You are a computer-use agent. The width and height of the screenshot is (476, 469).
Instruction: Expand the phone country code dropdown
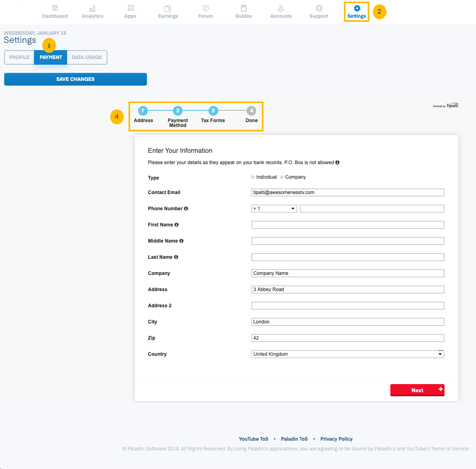point(274,209)
